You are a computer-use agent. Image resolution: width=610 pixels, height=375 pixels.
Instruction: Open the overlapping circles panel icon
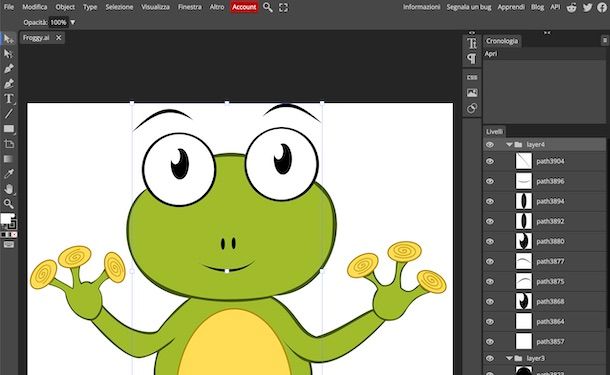click(x=472, y=108)
